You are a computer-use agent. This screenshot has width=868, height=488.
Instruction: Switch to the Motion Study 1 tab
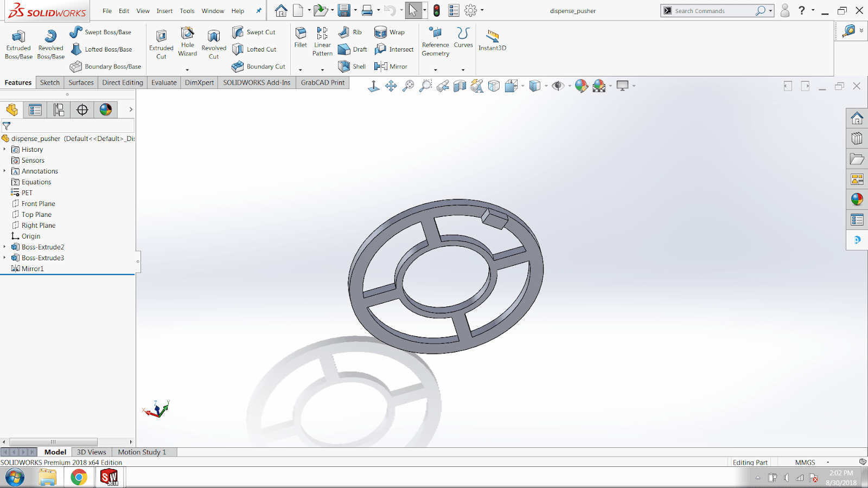coord(142,452)
